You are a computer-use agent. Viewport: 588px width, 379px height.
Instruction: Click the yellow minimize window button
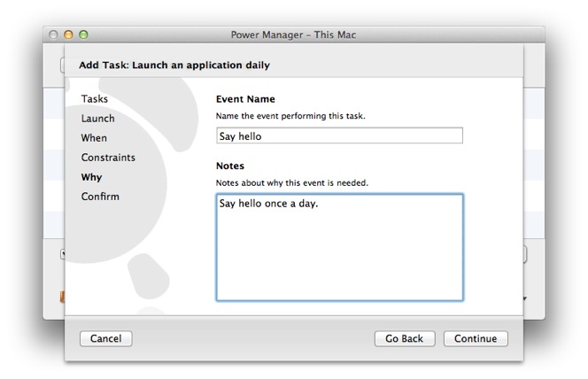68,35
